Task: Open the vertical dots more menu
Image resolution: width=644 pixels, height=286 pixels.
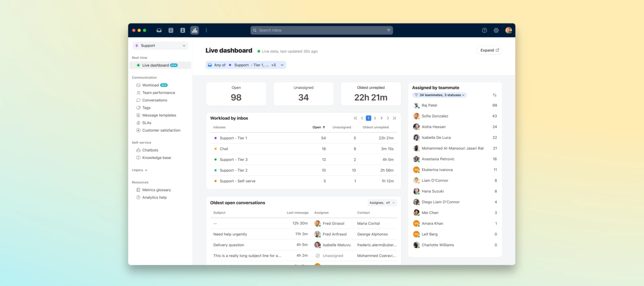Action: [206, 30]
